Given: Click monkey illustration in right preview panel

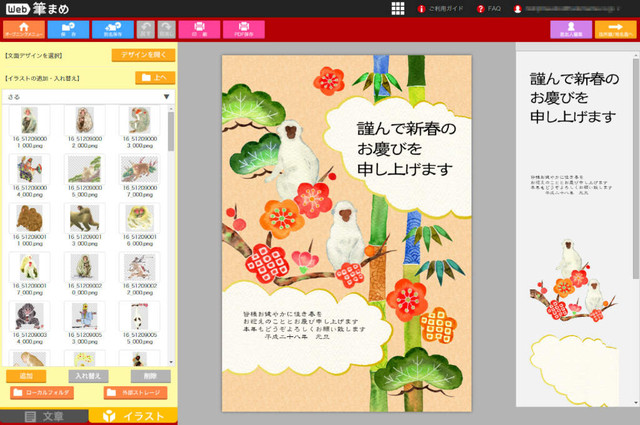Looking at the screenshot, I should tap(572, 280).
